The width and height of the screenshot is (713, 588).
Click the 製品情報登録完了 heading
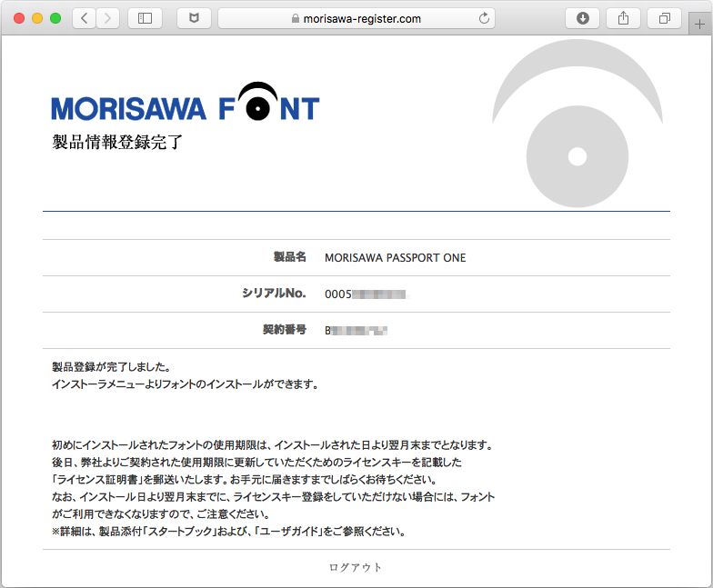pos(118,142)
